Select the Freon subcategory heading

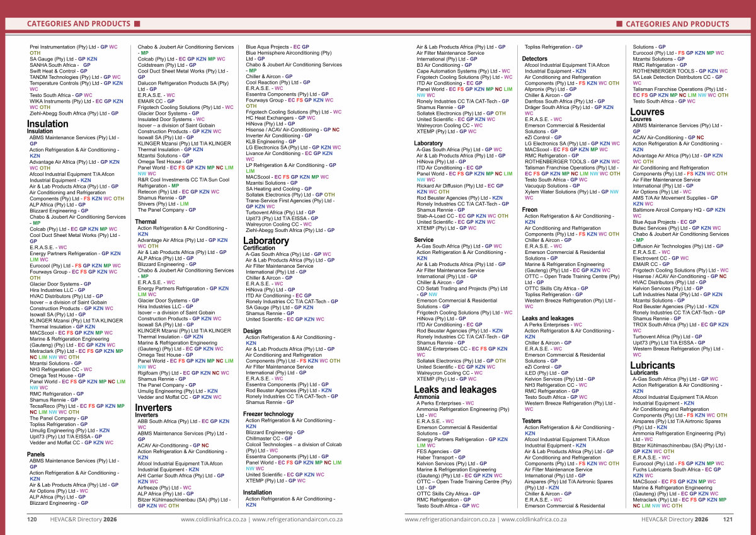(x=530, y=210)
